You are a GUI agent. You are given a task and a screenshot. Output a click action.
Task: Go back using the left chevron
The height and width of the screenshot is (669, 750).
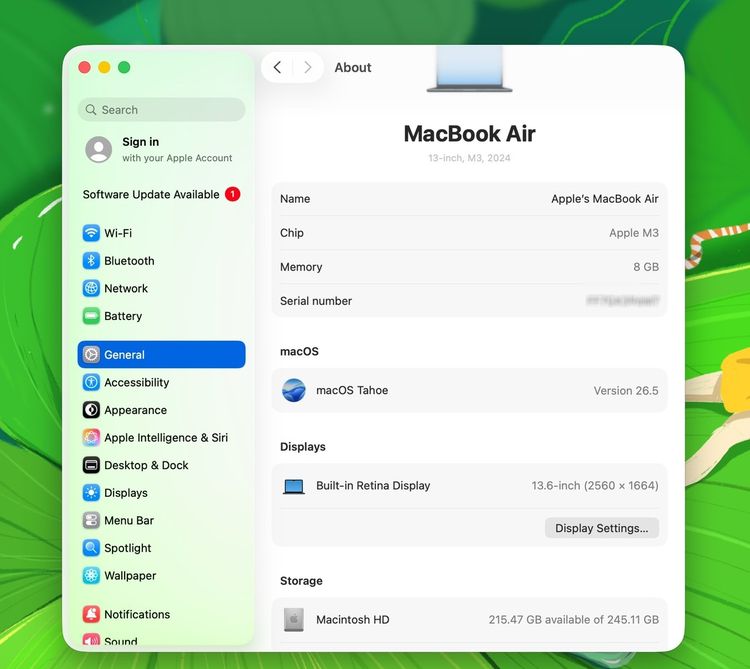point(277,67)
